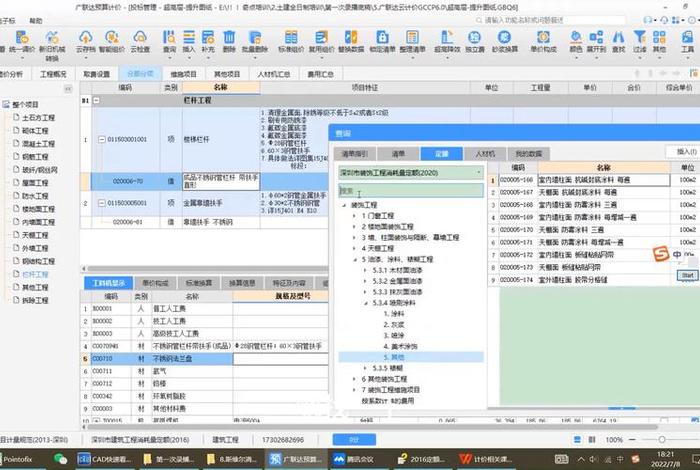Click the 插入(I) button in query dialog

tap(686, 152)
